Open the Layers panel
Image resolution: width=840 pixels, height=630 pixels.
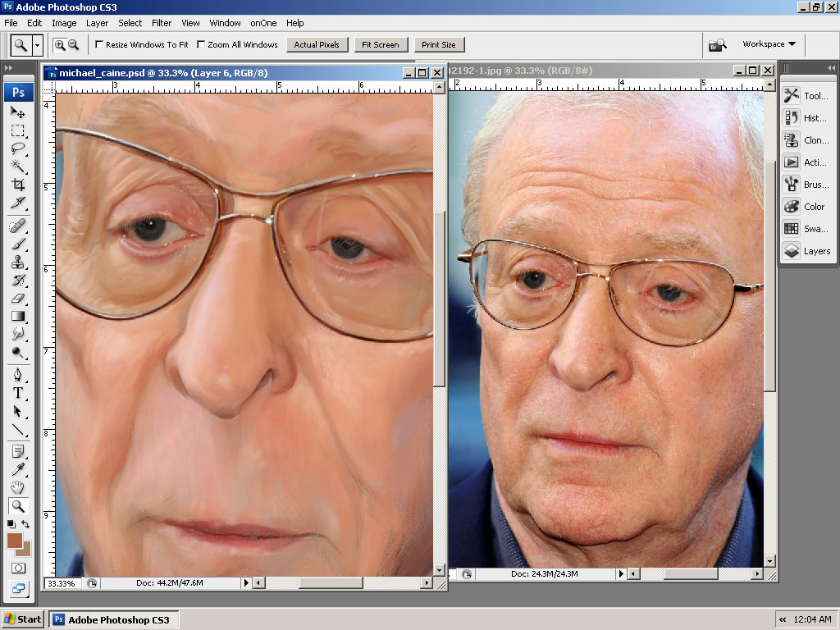(x=807, y=251)
